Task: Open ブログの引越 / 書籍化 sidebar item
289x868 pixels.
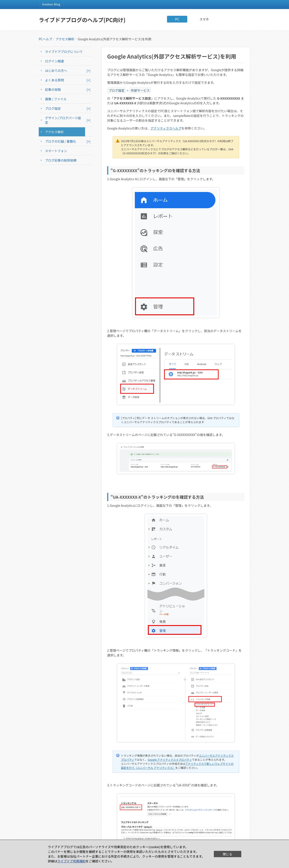Action: [x=61, y=141]
